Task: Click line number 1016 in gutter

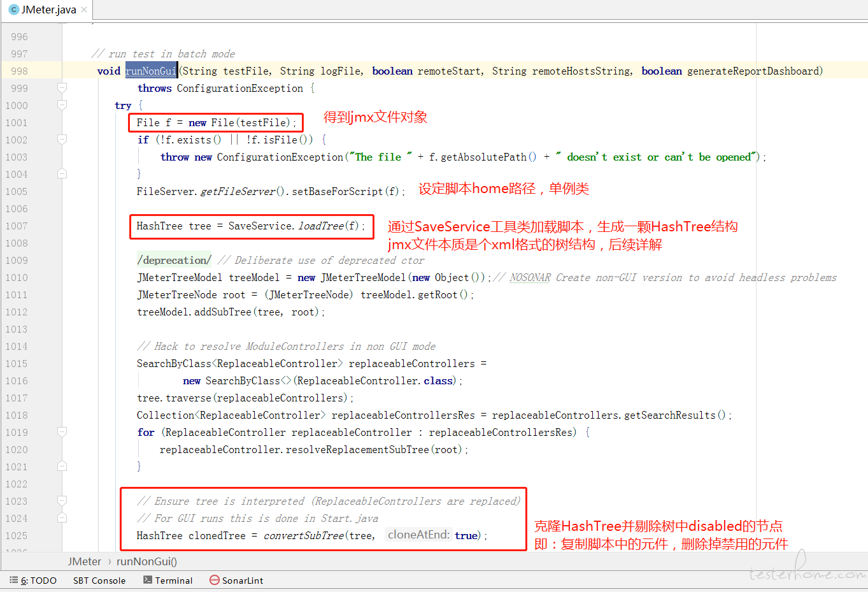Action: [x=17, y=380]
